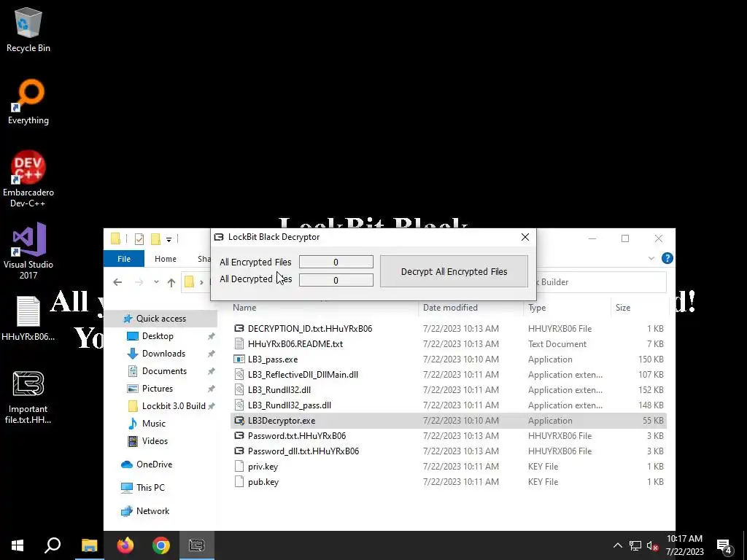Launch Chrome from taskbar
Image resolution: width=747 pixels, height=560 pixels.
tap(161, 545)
